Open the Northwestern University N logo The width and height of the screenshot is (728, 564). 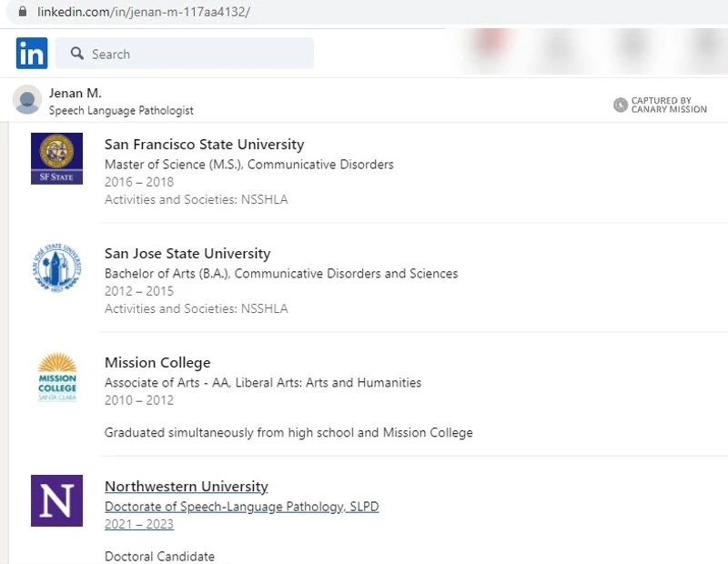point(56,501)
